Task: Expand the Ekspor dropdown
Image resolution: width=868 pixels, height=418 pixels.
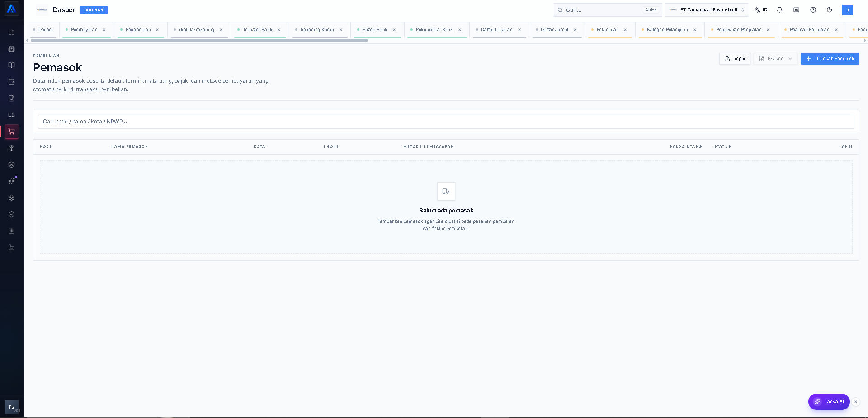Action: pyautogui.click(x=776, y=59)
